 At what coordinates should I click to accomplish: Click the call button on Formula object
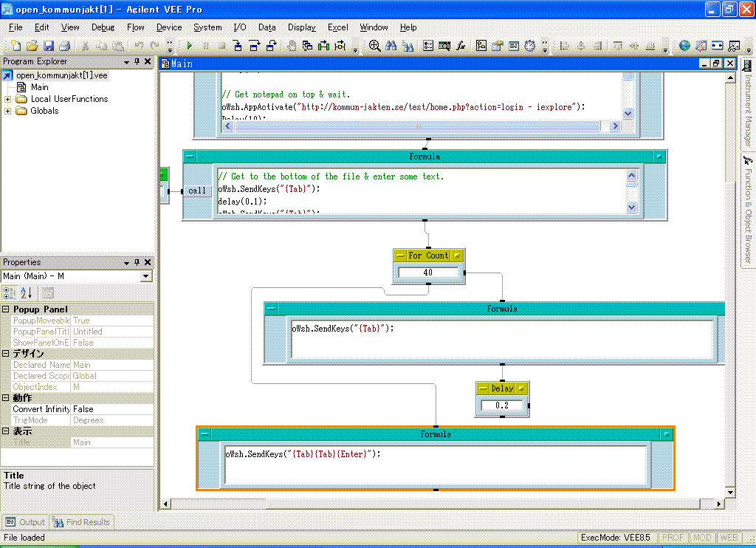coord(197,191)
